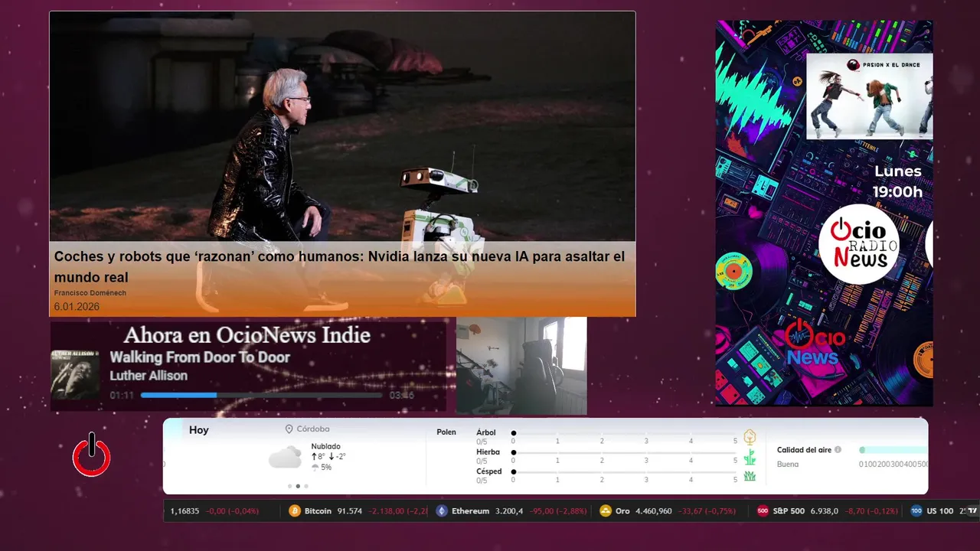Click the Bitcoin price 91.574
This screenshot has height=551, width=980.
click(x=349, y=511)
